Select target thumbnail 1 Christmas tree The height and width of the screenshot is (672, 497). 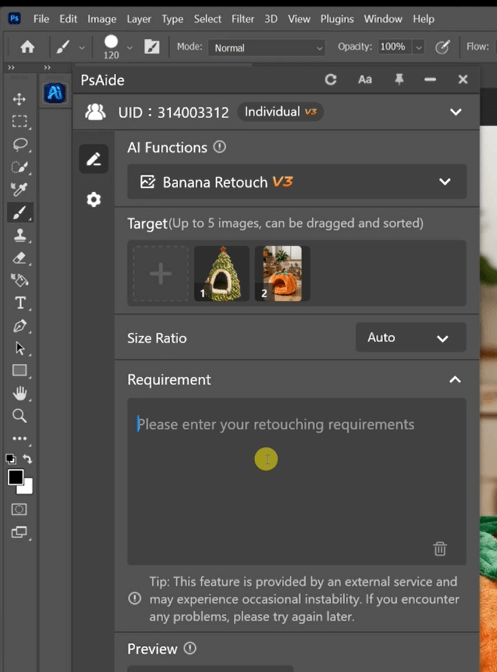pyautogui.click(x=222, y=273)
